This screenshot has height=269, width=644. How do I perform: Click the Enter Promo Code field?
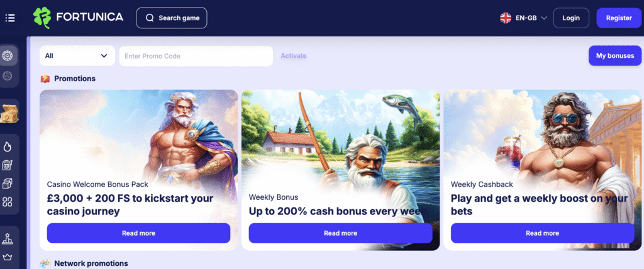[196, 56]
